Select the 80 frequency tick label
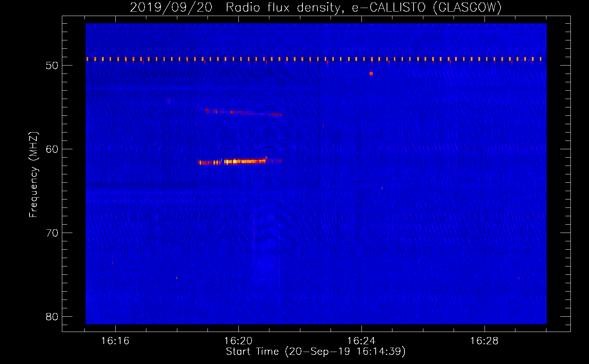This screenshot has width=589, height=364. [52, 317]
